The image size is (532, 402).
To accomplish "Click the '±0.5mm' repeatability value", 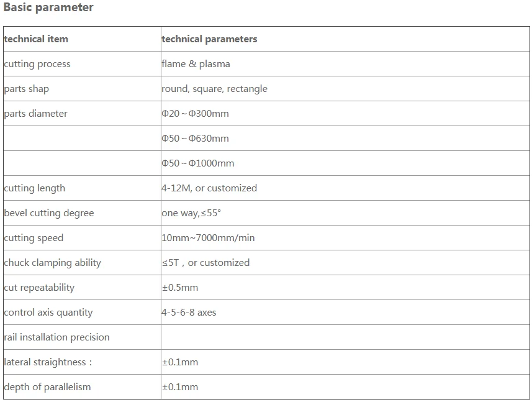I will [x=180, y=288].
